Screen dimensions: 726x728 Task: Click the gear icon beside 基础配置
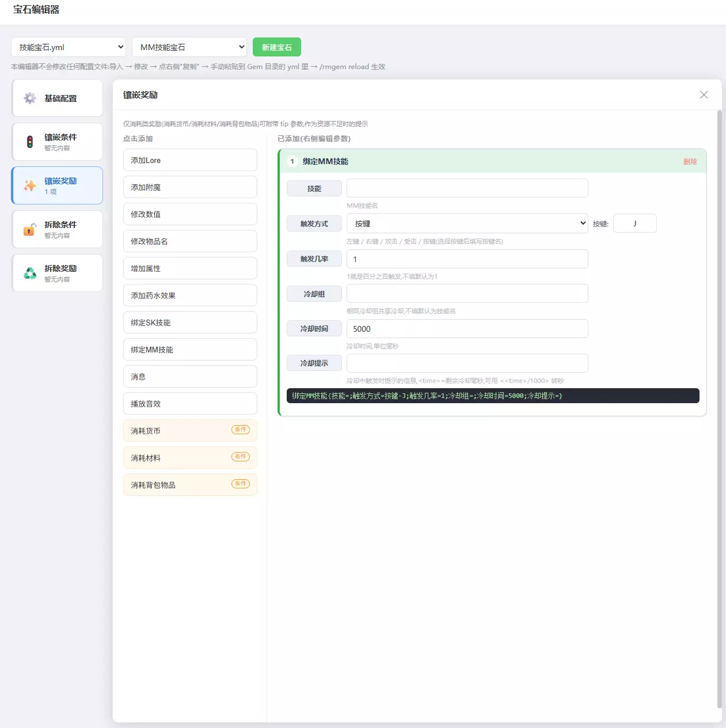click(x=30, y=98)
